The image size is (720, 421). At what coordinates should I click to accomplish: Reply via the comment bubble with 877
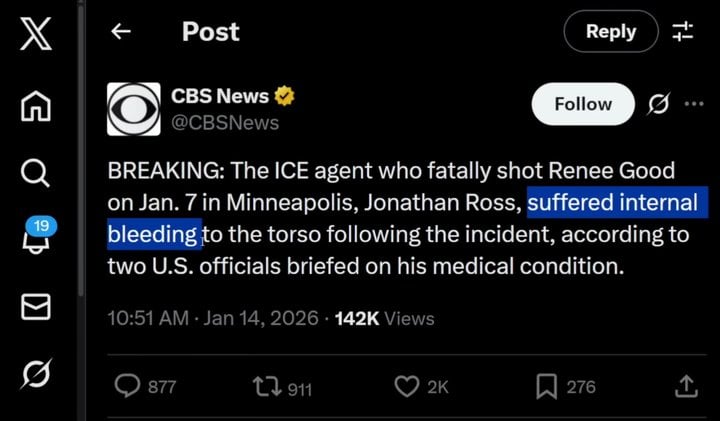(128, 386)
